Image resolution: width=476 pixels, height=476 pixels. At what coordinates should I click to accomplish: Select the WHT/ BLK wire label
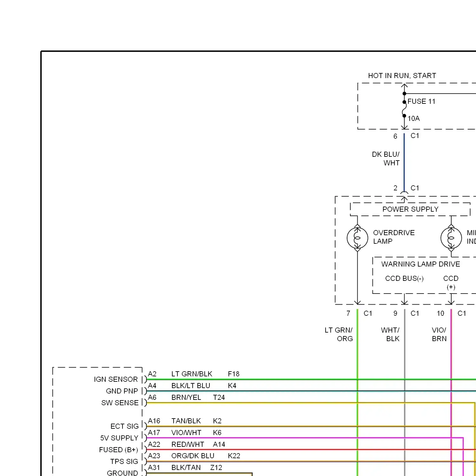[390, 334]
